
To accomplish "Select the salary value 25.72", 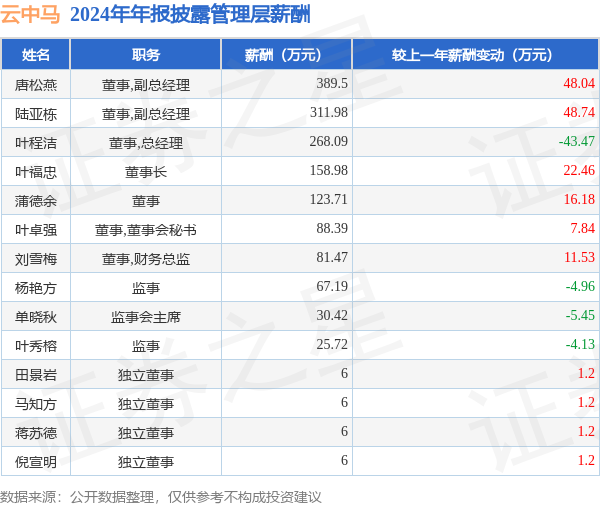I will coord(332,344).
